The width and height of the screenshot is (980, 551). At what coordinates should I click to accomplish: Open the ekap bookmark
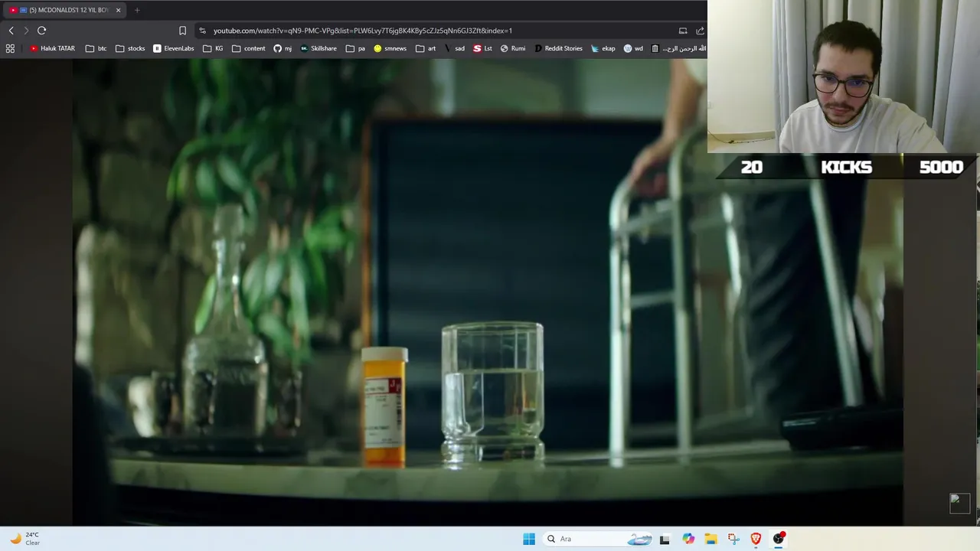(603, 48)
